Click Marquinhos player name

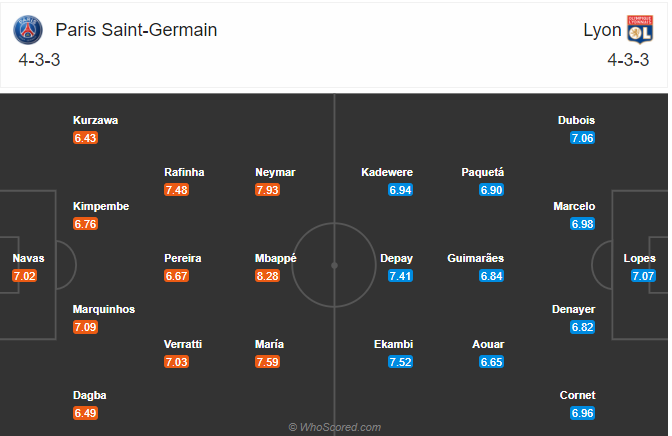[104, 310]
